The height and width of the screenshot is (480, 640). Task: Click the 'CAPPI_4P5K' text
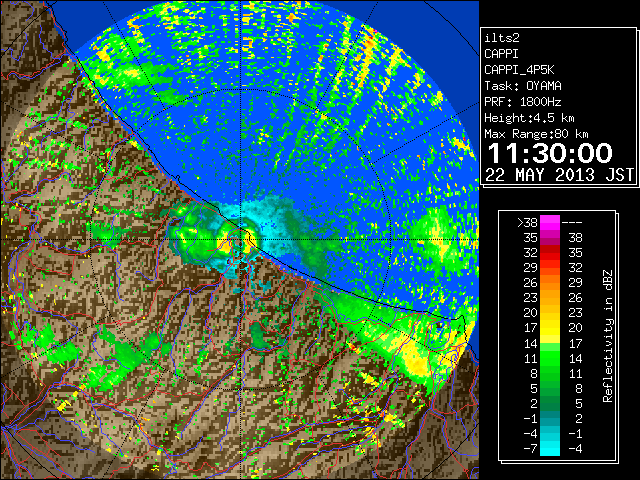click(x=519, y=70)
